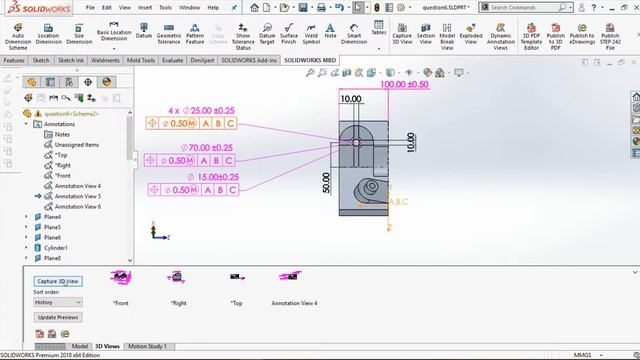
Task: Click the Home icon in title toolbar
Action: (x=254, y=7)
